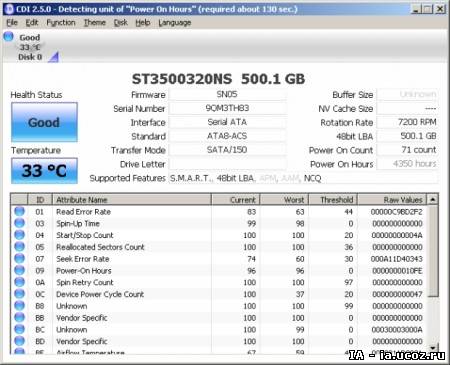
Task: Select the Reallocated Sectors Count attribute name
Action: (x=100, y=247)
